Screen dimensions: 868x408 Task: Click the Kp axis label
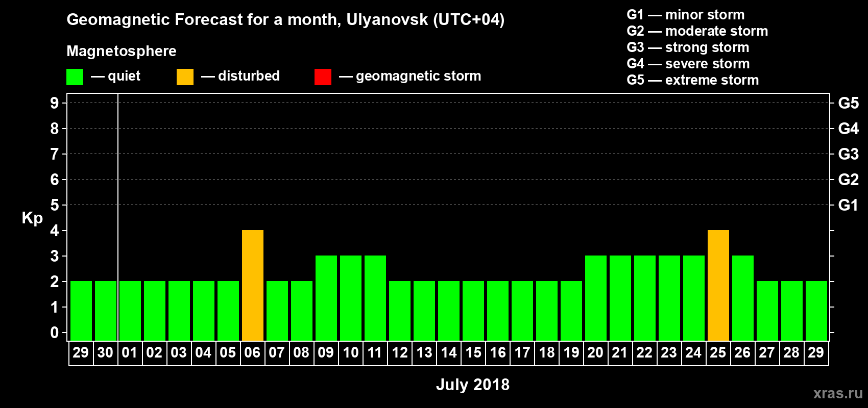tap(32, 218)
